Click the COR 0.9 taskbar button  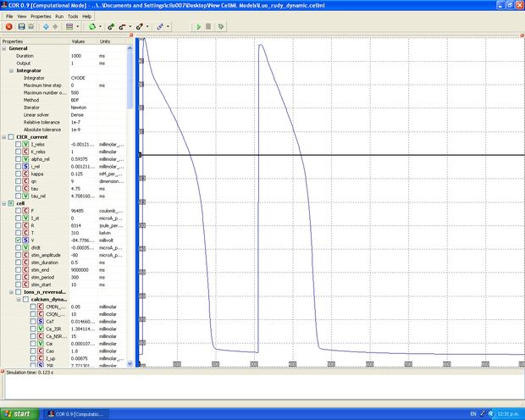[76, 414]
